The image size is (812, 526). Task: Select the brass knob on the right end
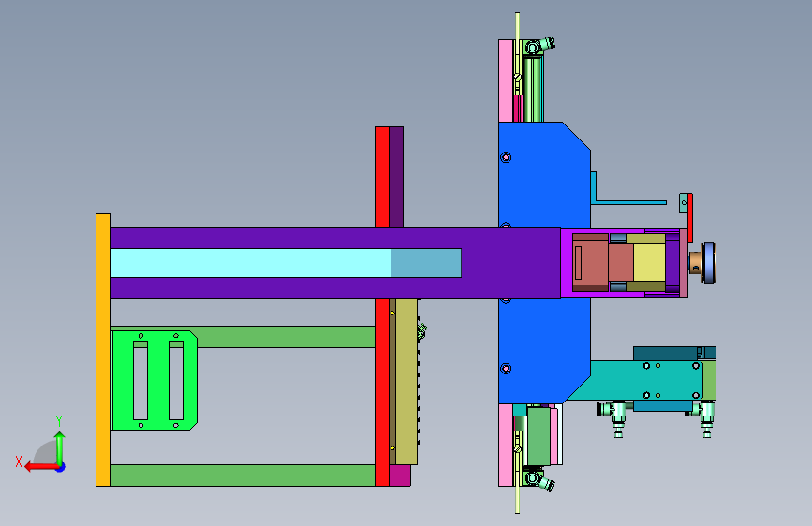pos(696,262)
